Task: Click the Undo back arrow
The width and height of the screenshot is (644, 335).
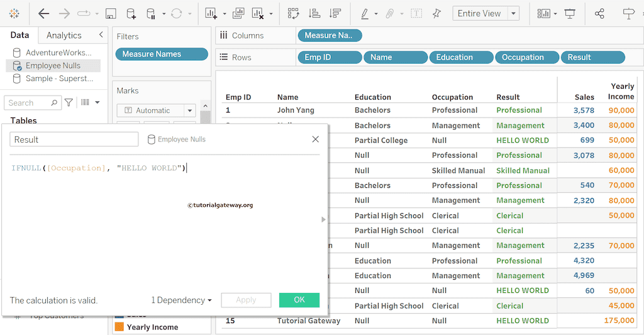Action: (x=43, y=14)
